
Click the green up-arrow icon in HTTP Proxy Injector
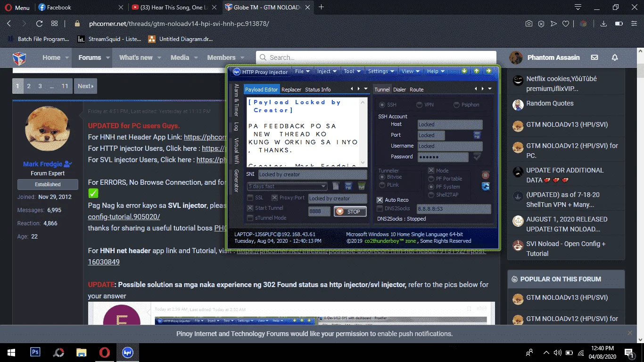(477, 71)
